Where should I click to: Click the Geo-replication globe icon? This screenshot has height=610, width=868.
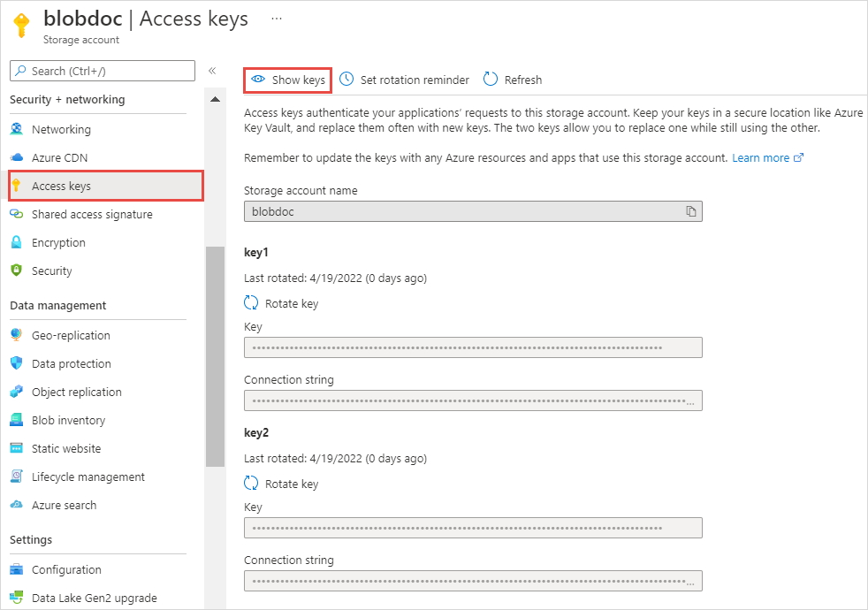click(x=17, y=335)
